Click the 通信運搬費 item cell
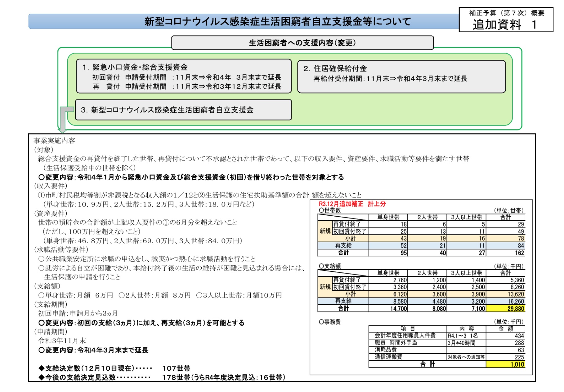Image resolution: width=564 pixels, height=392 pixels. pos(408,357)
